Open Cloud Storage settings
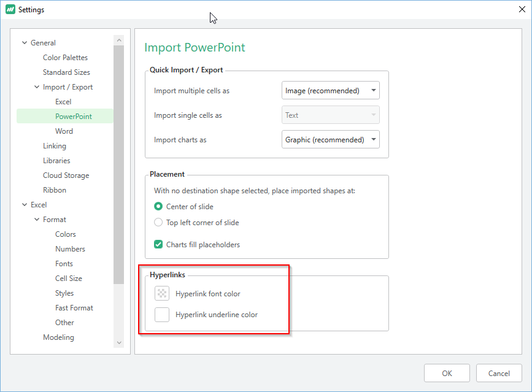532x392 pixels. [66, 175]
